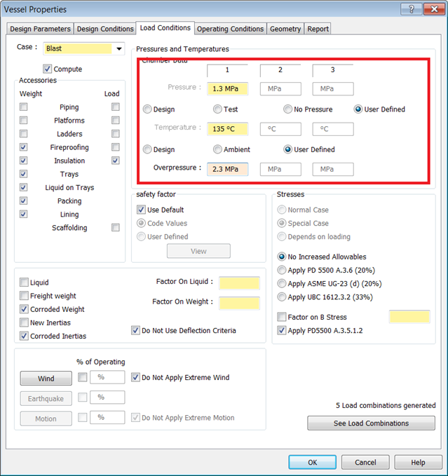This screenshot has height=476, width=448.
Task: Enable Scaffolding load checkbox
Action: tap(116, 227)
